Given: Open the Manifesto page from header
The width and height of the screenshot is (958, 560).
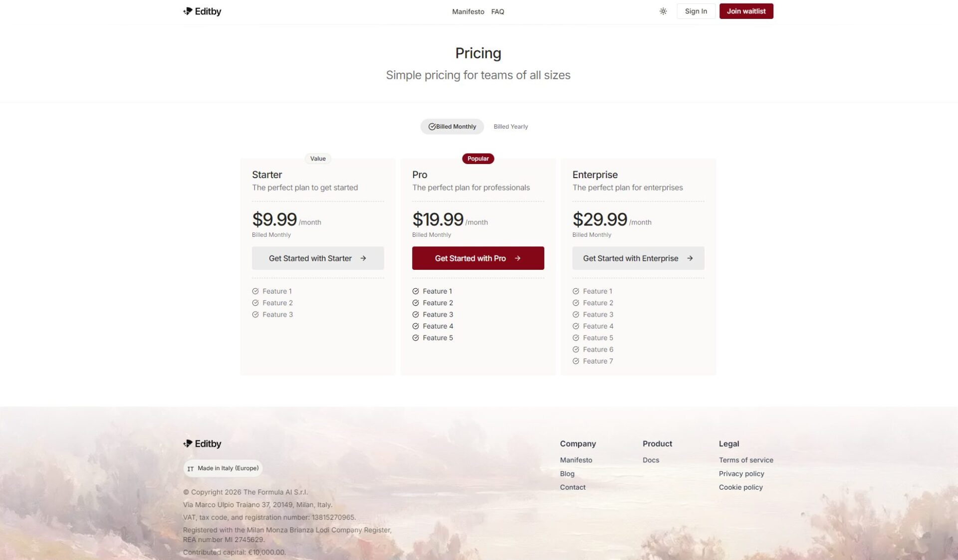Looking at the screenshot, I should pos(468,11).
